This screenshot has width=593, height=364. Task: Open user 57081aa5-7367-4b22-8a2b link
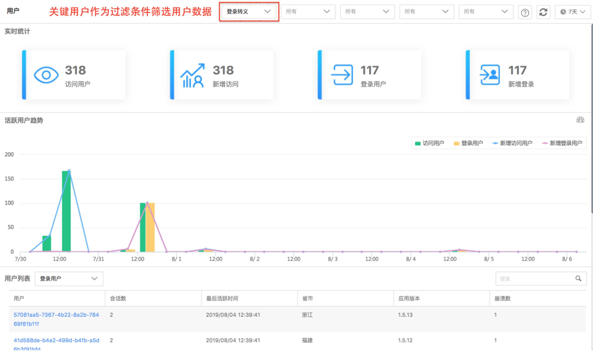[x=56, y=319]
